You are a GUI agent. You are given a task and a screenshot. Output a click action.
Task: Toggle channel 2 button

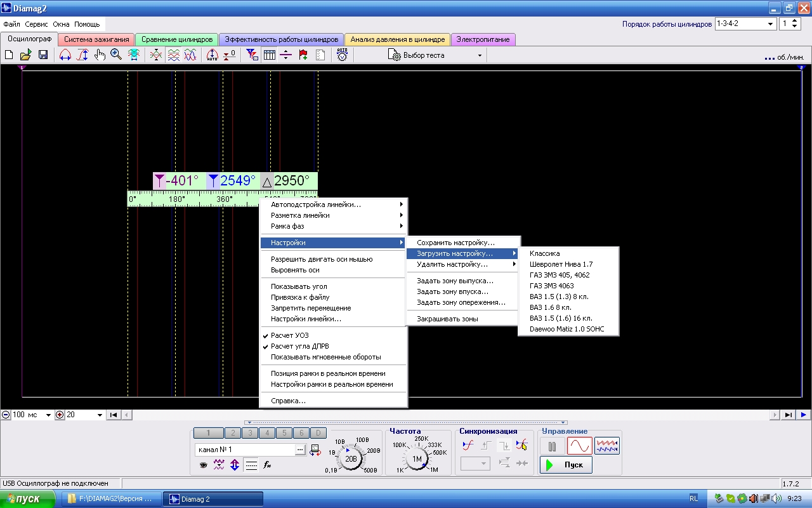[233, 433]
